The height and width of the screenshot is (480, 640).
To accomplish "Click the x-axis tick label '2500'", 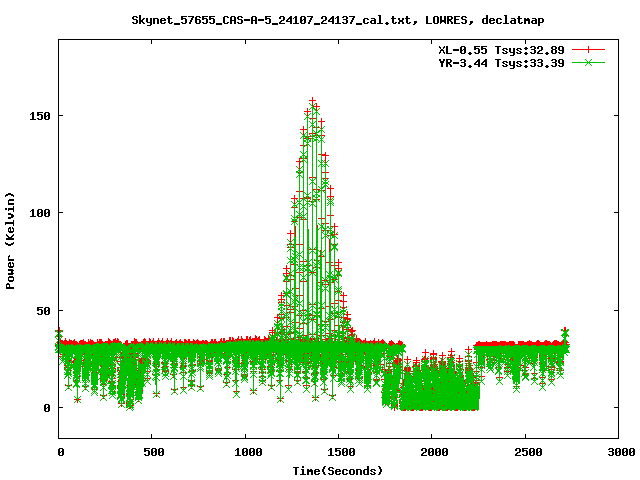I will pos(528,452).
